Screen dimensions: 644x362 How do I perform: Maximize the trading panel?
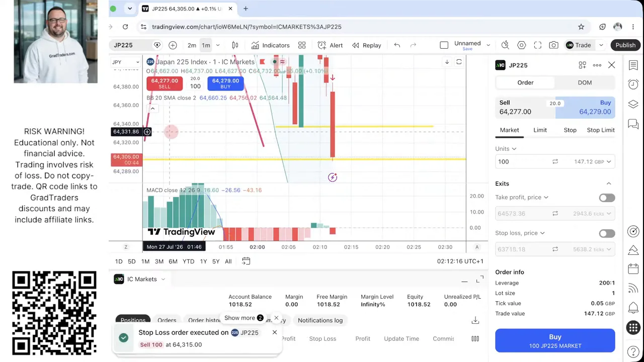click(x=479, y=279)
